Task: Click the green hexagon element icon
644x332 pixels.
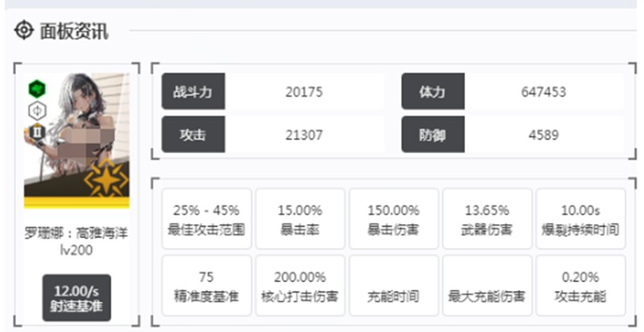Action: pyautogui.click(x=38, y=89)
